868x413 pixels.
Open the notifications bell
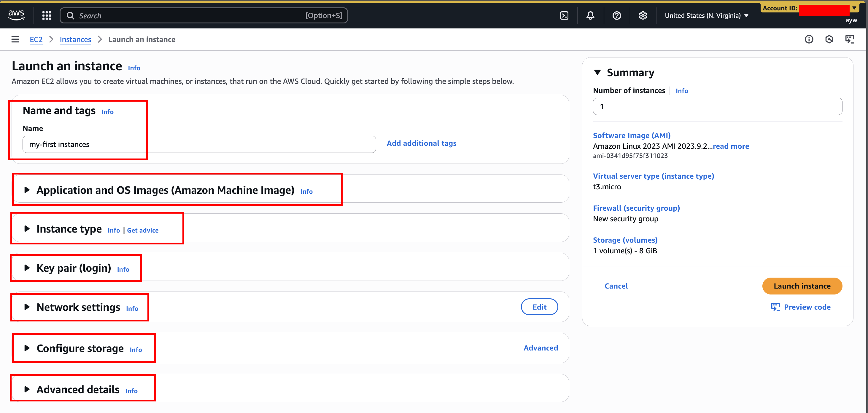590,15
